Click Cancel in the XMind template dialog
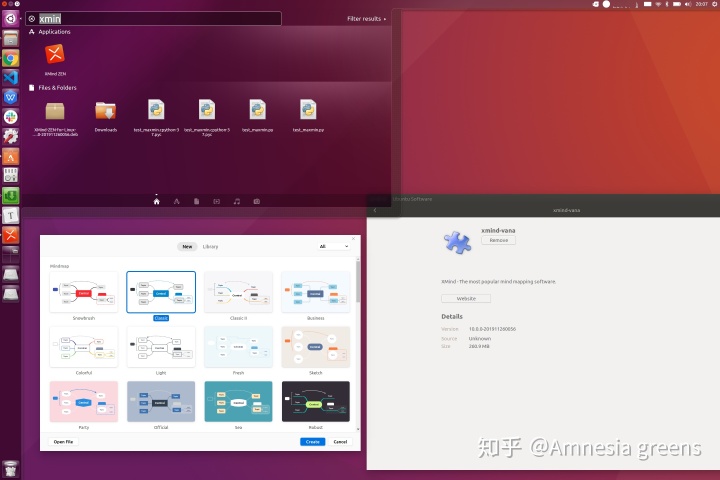Image resolution: width=720 pixels, height=480 pixels. pos(340,442)
